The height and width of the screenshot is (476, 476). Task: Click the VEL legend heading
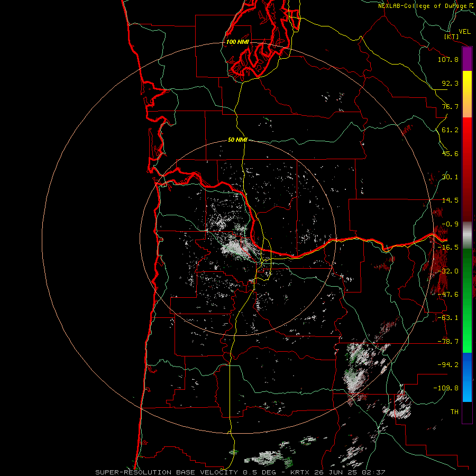click(x=464, y=32)
